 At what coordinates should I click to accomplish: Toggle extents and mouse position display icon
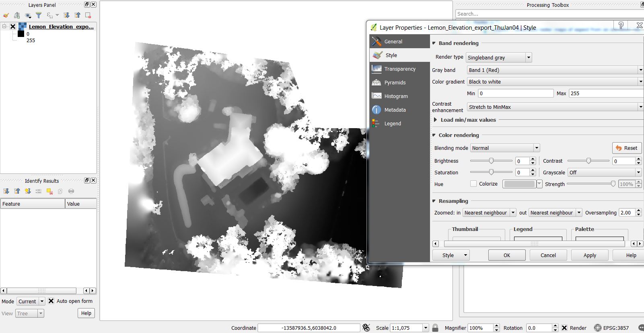366,328
